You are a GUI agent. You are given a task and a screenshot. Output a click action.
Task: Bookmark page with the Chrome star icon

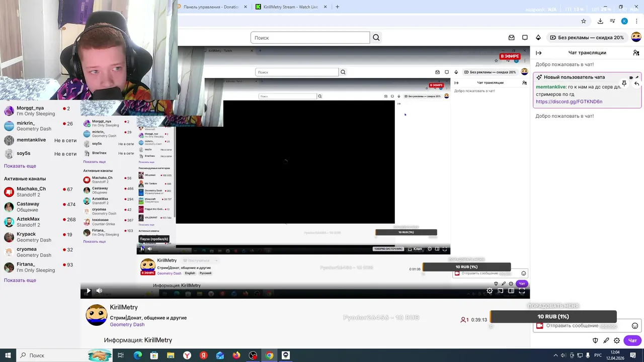584,21
